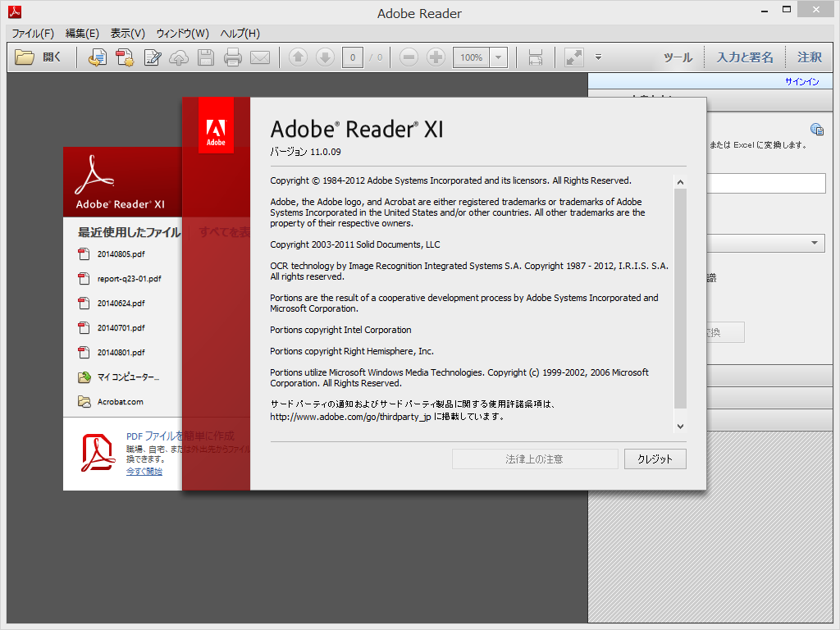Zoom out using the minus icon
840x630 pixels.
408,57
